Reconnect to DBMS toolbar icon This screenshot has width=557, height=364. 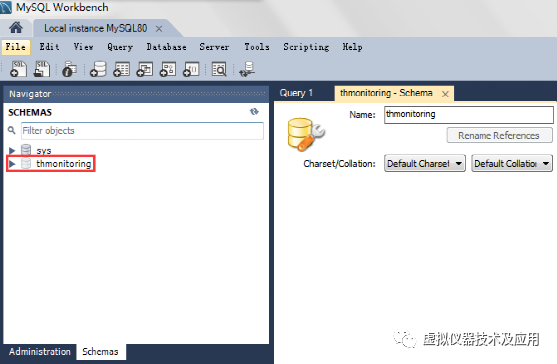[x=247, y=69]
